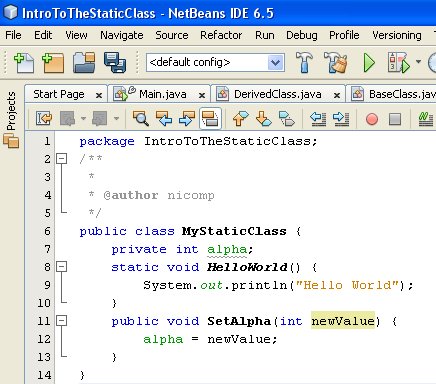This screenshot has height=384, width=436.
Task: Stop macro recording square icon
Action: 395,119
